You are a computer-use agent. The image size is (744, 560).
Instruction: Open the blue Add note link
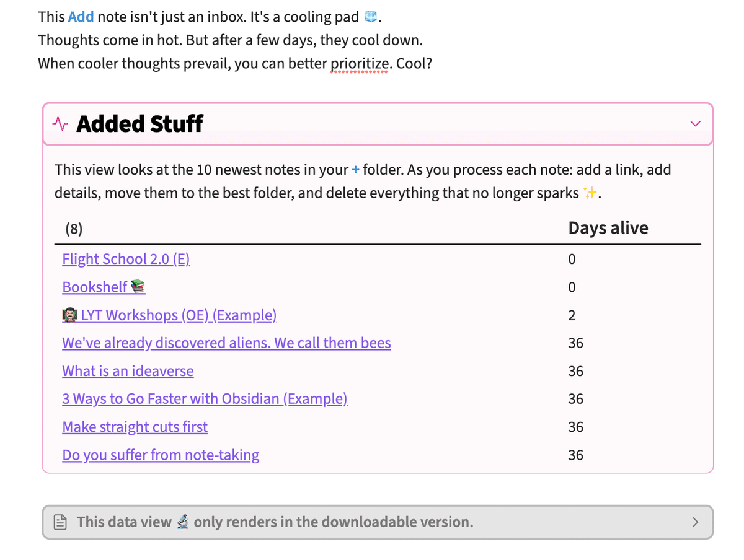(x=81, y=17)
